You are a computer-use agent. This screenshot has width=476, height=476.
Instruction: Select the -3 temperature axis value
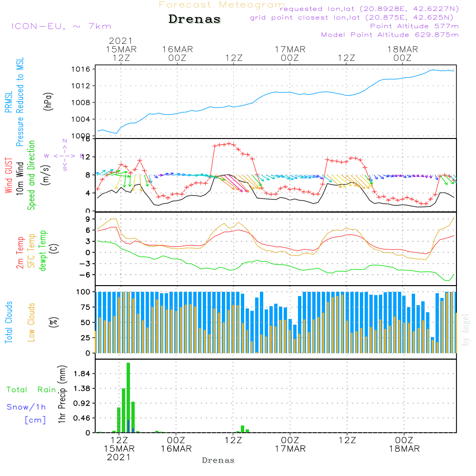[x=85, y=264]
